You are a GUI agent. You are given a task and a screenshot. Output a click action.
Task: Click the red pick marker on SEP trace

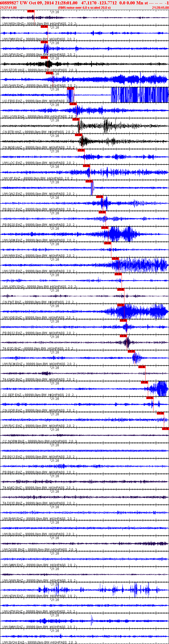click(145, 382)
